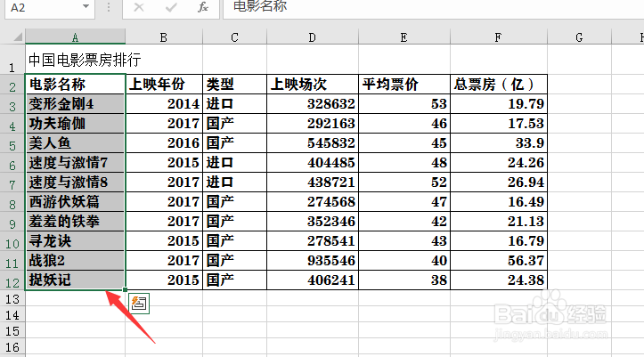This screenshot has width=644, height=357.
Task: Select row 1 header
Action: [x=12, y=60]
